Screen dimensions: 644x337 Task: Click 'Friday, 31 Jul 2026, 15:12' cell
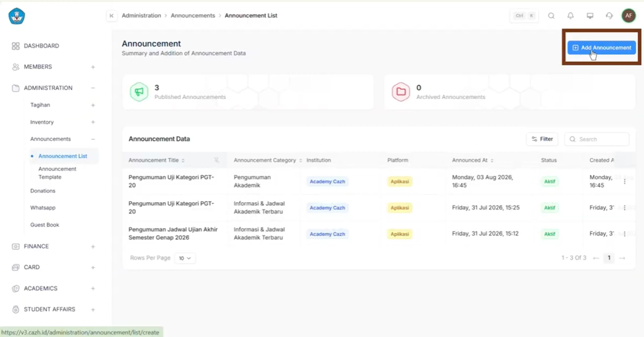point(485,233)
